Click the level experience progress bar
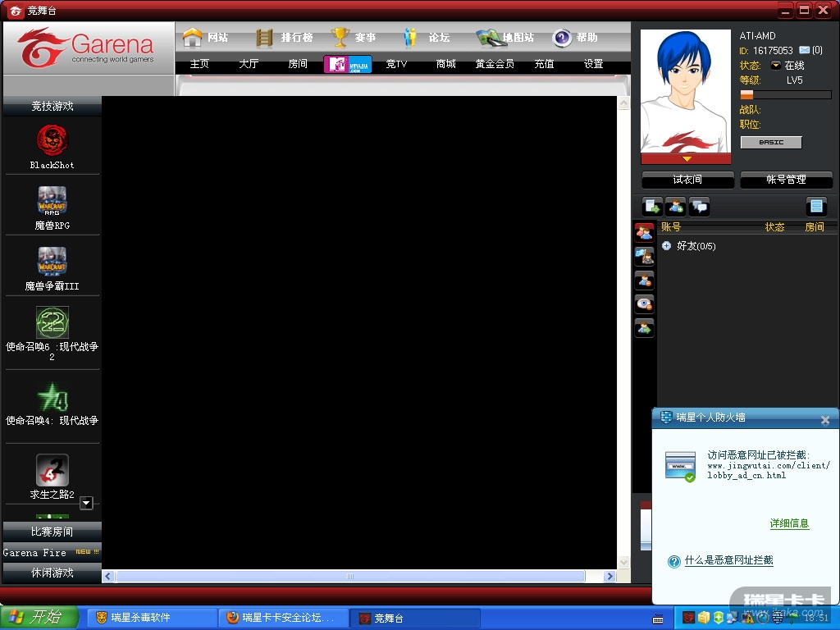The width and height of the screenshot is (840, 630). (786, 95)
